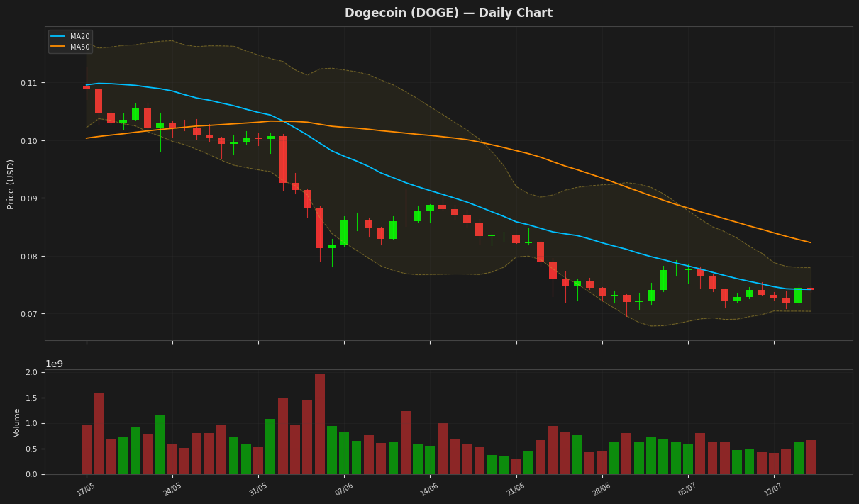
Task: Click the MA50 legend entry
Action: pyautogui.click(x=70, y=47)
